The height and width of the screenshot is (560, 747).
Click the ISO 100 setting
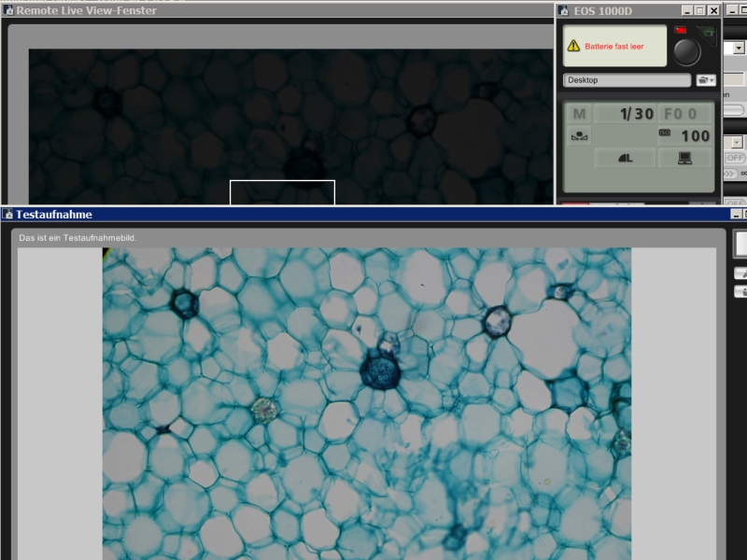click(x=685, y=135)
